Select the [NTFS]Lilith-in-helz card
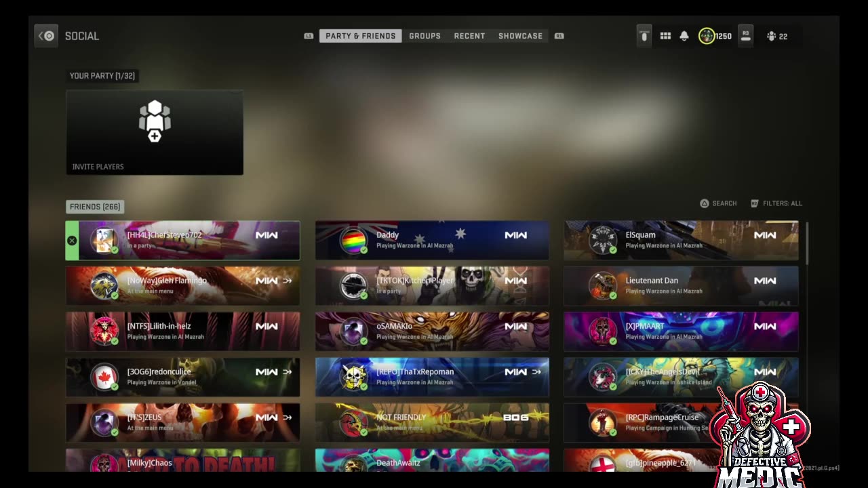Image resolution: width=868 pixels, height=488 pixels. pyautogui.click(x=182, y=331)
